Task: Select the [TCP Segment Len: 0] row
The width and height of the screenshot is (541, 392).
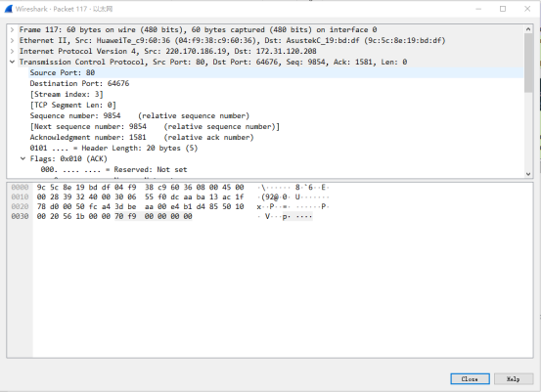Action: coord(276,105)
